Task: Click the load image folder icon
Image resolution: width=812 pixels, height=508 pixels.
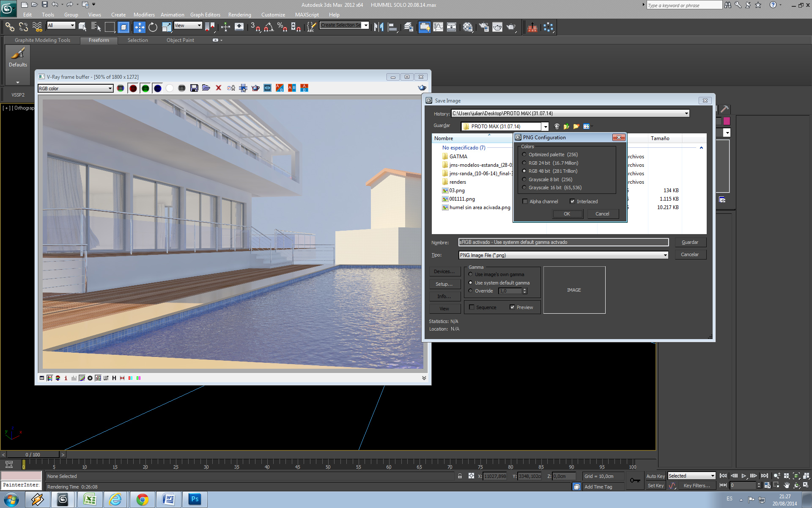Action: [206, 88]
